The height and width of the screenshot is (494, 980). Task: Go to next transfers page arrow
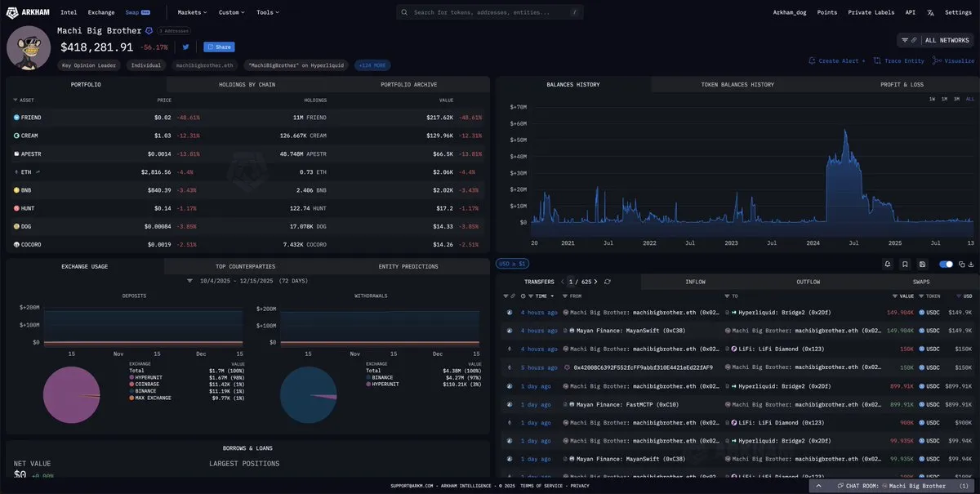tap(595, 282)
